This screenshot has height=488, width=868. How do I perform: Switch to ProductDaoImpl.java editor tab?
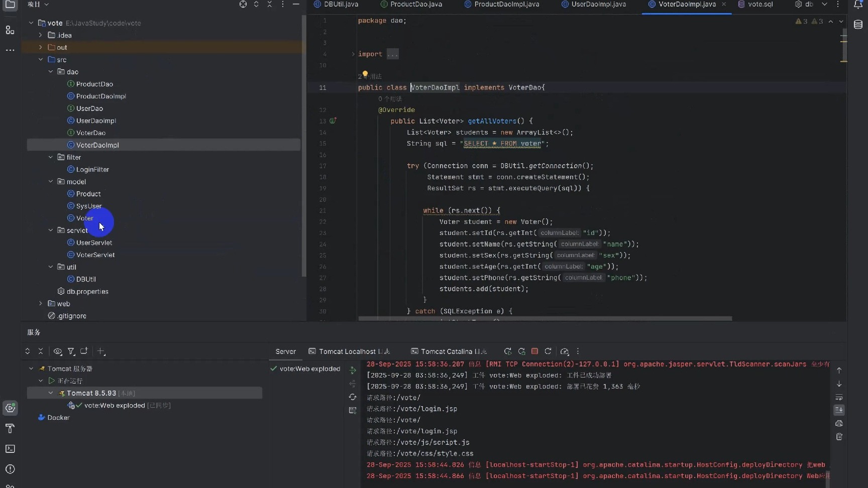502,4
